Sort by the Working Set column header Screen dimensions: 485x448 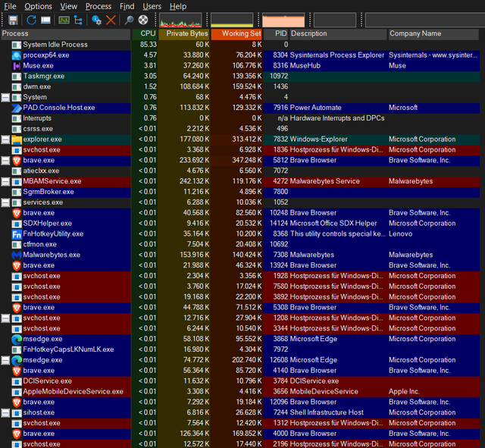(x=236, y=33)
